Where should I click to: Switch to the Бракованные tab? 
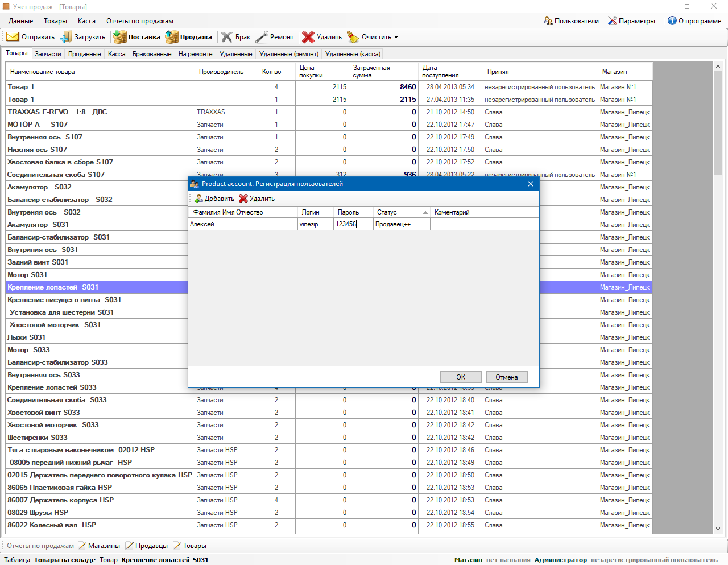152,54
